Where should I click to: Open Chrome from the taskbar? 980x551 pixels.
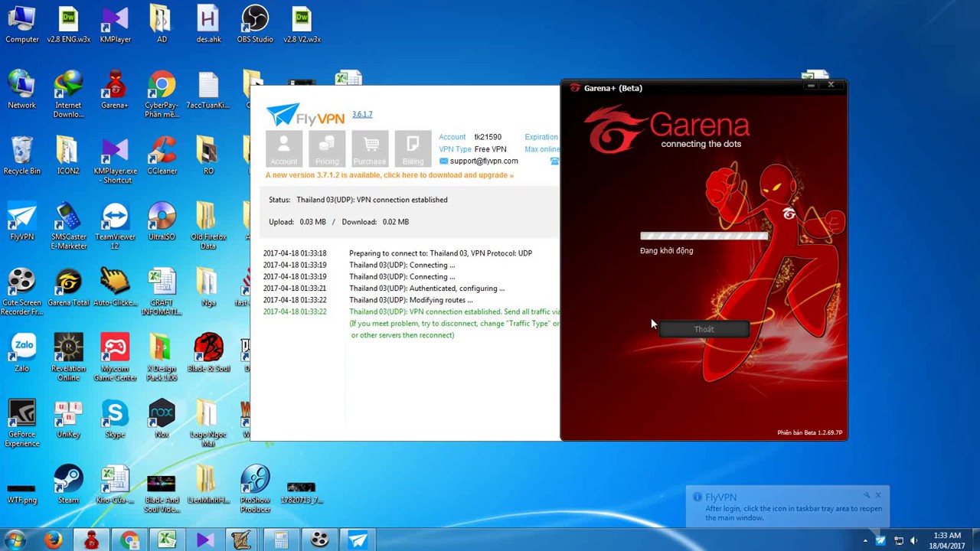point(129,540)
